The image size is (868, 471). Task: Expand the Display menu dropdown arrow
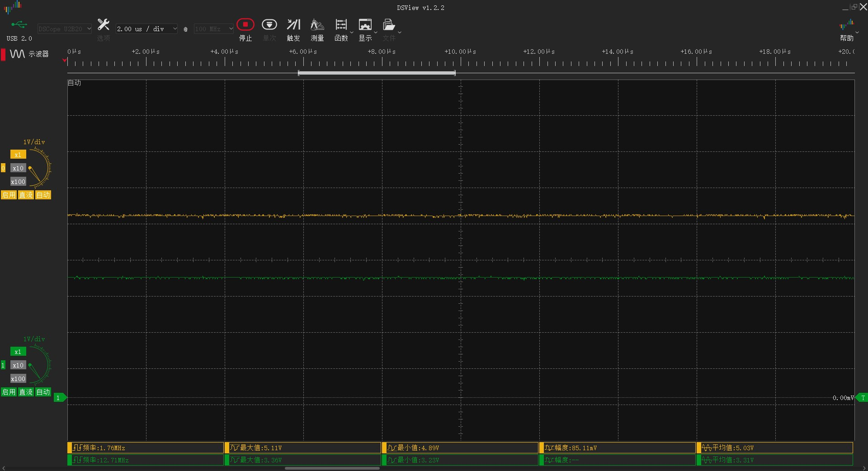coord(376,33)
